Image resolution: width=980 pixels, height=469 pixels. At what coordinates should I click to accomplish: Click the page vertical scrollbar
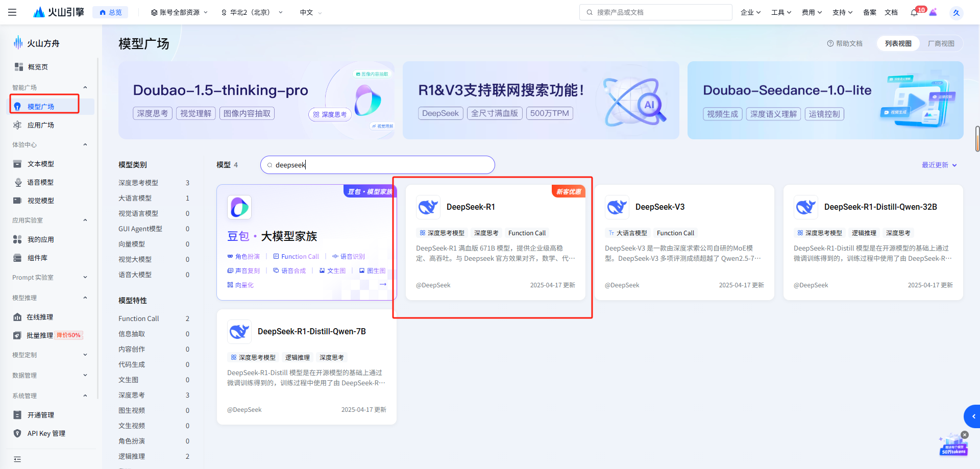click(977, 139)
